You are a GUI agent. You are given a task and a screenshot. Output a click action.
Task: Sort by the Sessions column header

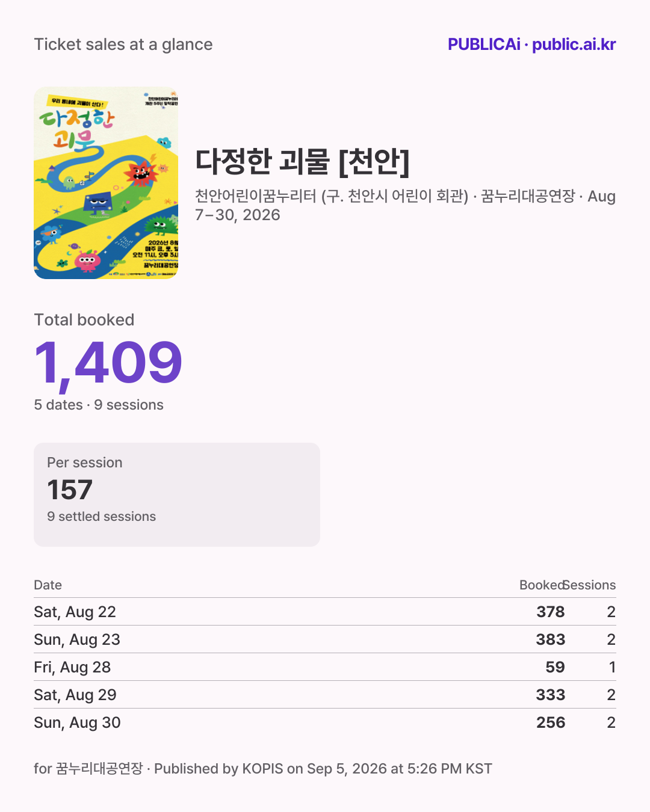(x=590, y=585)
